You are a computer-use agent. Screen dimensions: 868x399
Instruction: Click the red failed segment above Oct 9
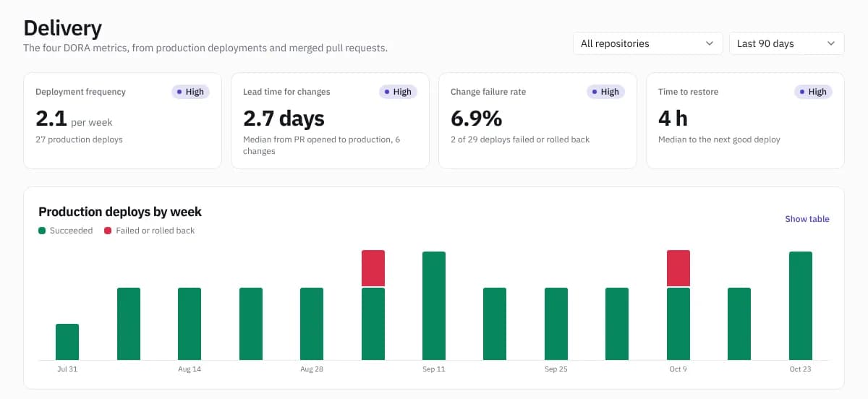point(678,268)
